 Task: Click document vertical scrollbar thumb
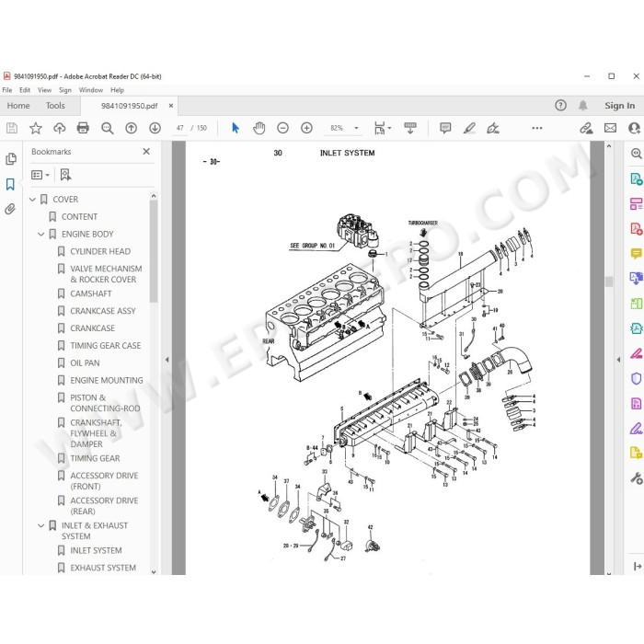pos(609,282)
